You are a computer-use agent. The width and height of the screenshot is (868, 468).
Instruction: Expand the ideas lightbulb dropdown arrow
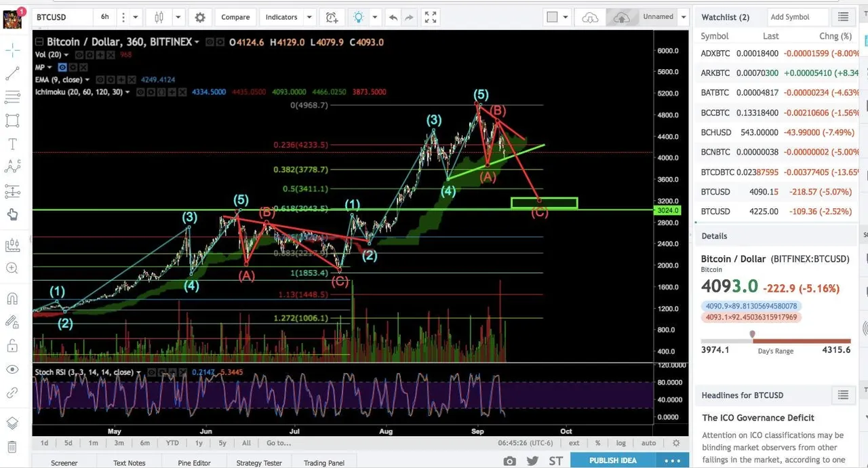point(374,17)
